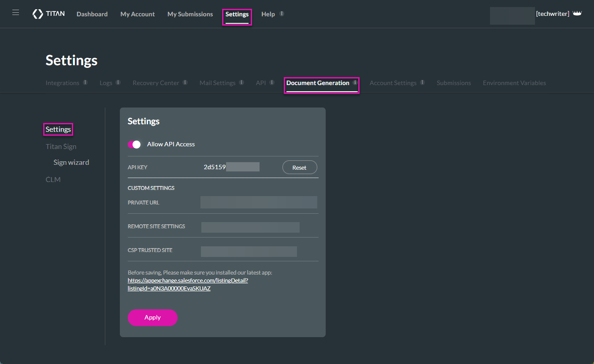Open the hamburger navigation menu
The width and height of the screenshot is (594, 364).
(15, 12)
